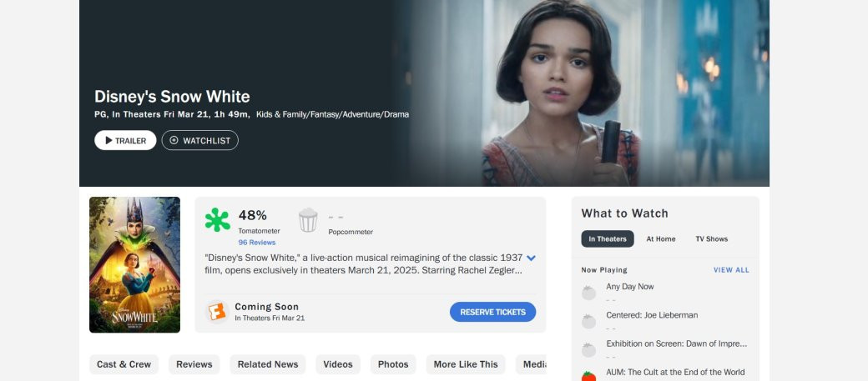Open View All now playing list

click(730, 270)
